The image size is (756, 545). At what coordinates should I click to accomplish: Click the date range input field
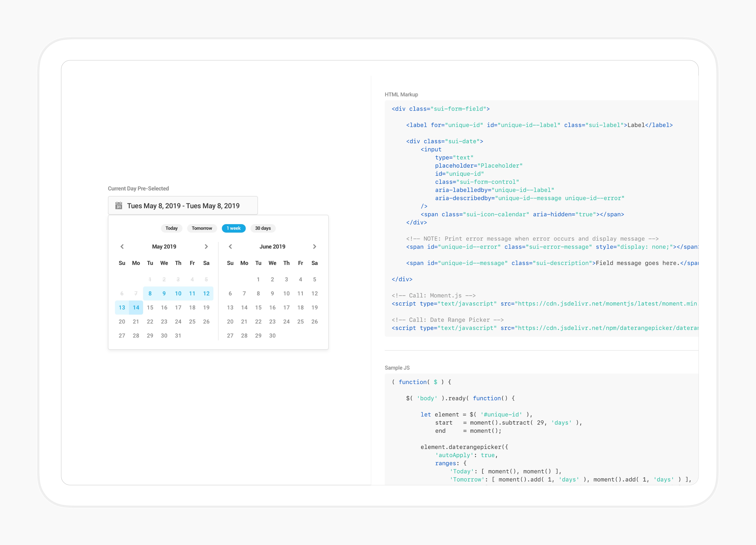click(x=183, y=206)
